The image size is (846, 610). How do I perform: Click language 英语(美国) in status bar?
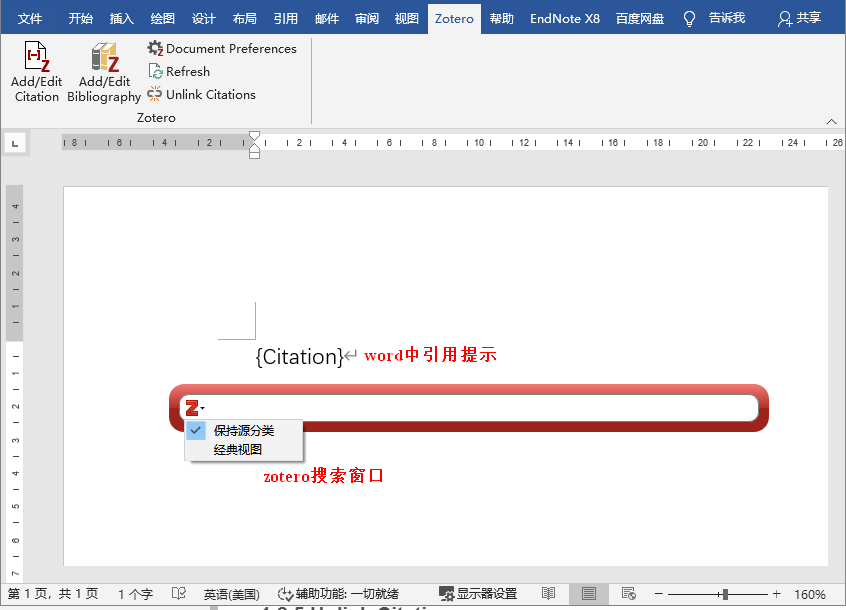tap(231, 594)
